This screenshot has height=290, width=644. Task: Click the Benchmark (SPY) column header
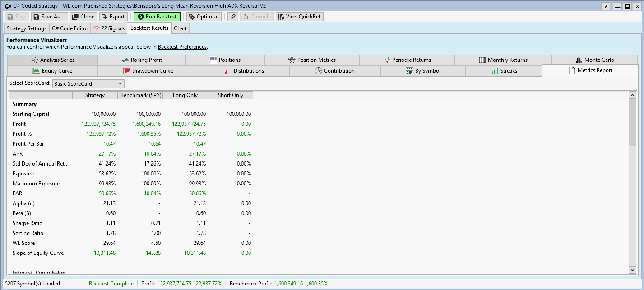(140, 95)
